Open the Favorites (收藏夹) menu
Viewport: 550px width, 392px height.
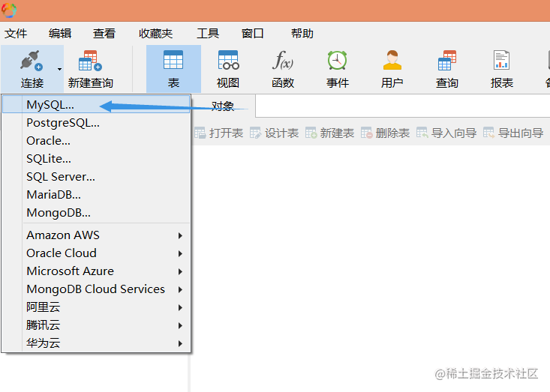point(156,34)
